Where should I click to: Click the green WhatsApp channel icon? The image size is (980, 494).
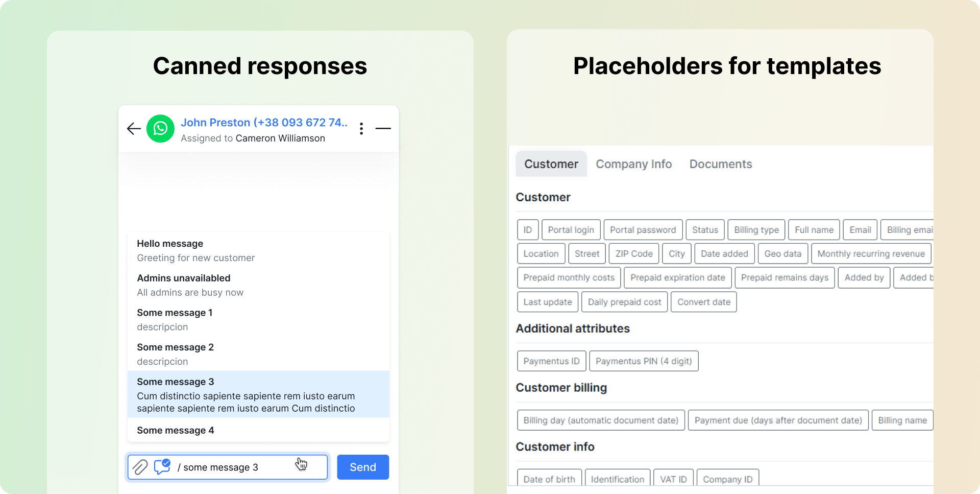[160, 129]
